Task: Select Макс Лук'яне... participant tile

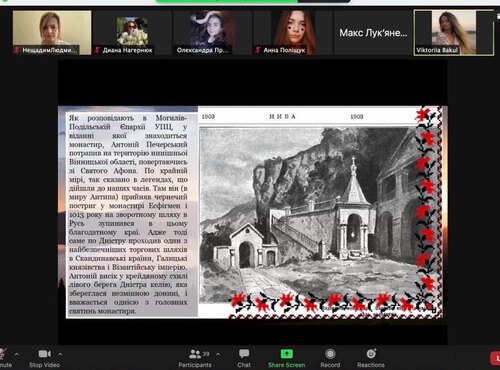Action: tap(373, 32)
